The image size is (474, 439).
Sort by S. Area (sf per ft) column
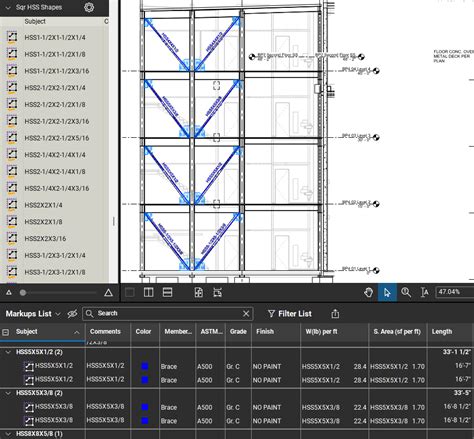point(397,331)
